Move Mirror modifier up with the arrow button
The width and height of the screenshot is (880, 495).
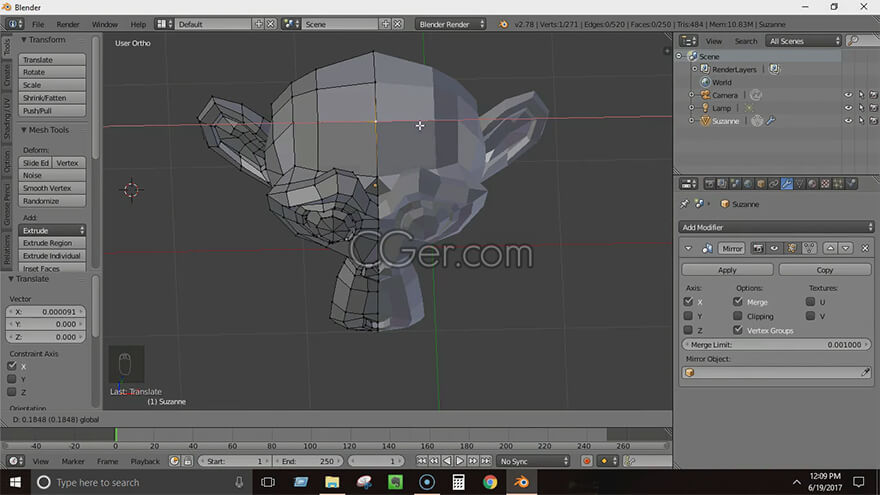pyautogui.click(x=830, y=248)
